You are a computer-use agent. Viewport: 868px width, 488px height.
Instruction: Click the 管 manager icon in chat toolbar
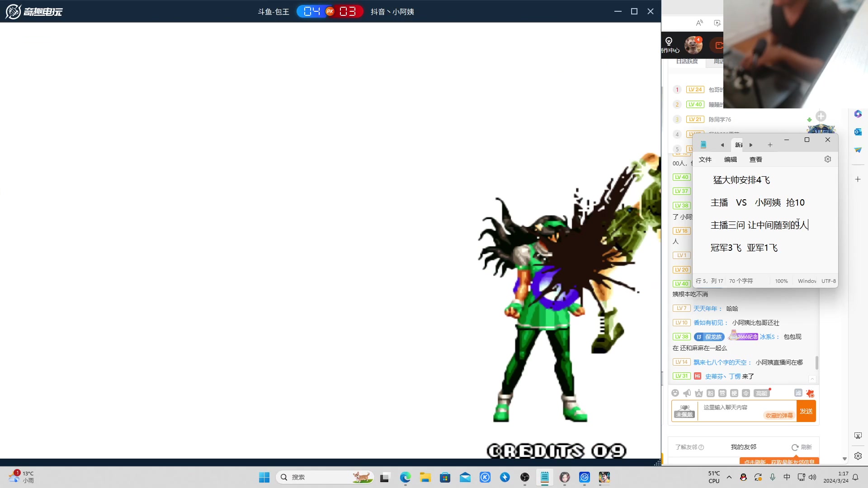722,393
